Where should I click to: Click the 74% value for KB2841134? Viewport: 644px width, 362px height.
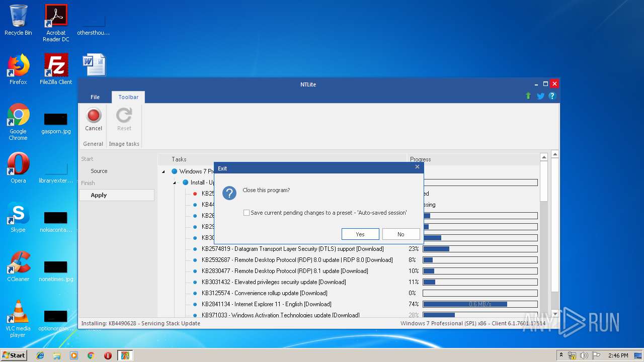(x=414, y=304)
